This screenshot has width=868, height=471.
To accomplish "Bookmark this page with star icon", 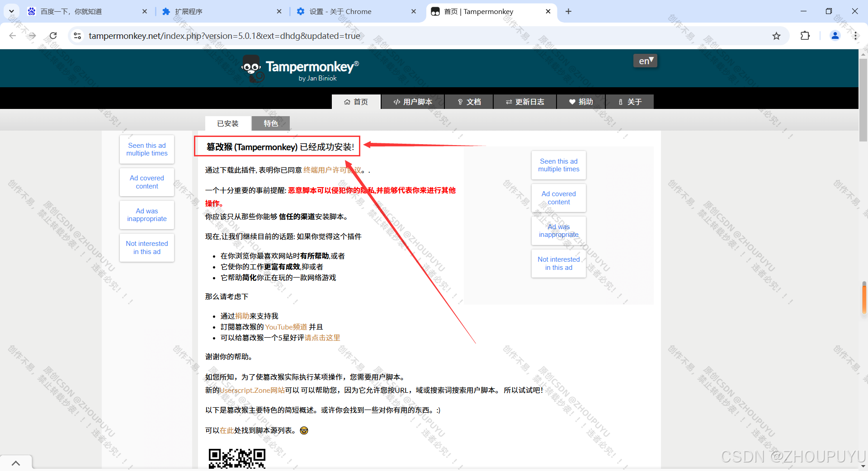I will point(776,36).
